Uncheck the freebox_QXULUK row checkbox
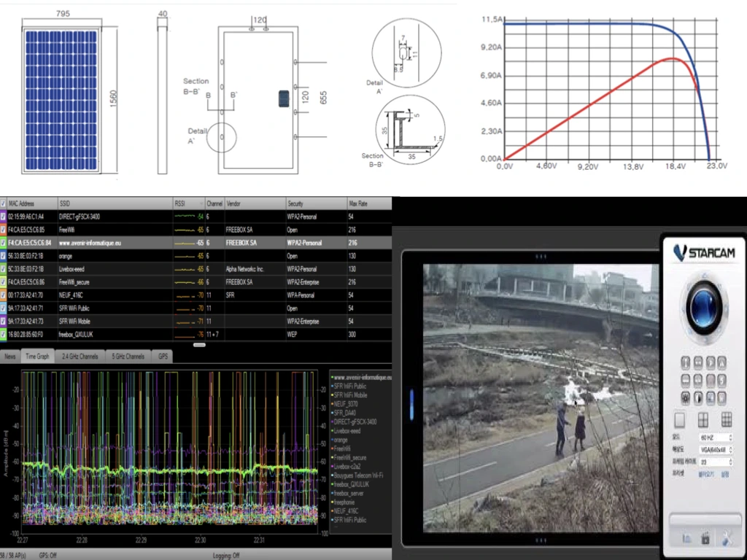The image size is (747, 560). tap(3, 335)
